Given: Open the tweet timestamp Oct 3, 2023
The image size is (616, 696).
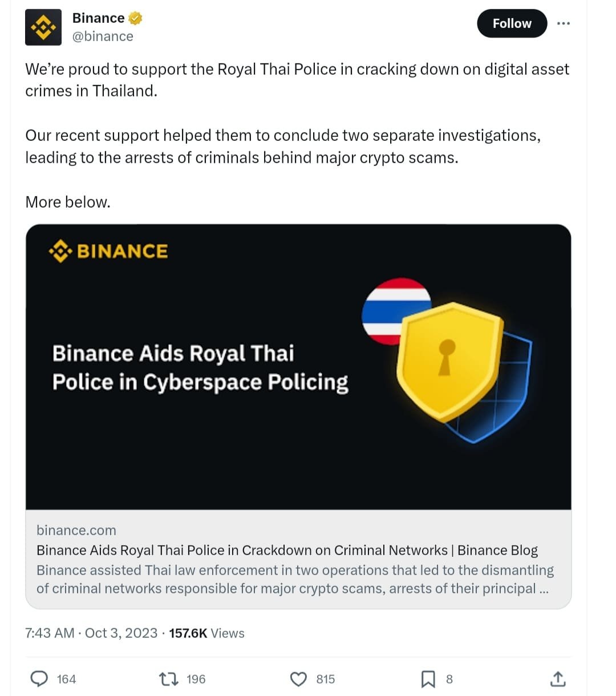Looking at the screenshot, I should point(91,633).
